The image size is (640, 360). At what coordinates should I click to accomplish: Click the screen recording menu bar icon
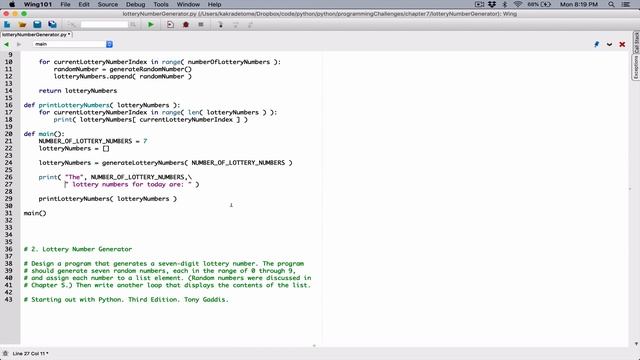tap(479, 4)
